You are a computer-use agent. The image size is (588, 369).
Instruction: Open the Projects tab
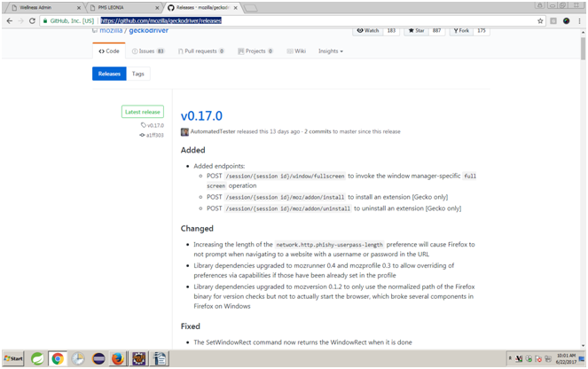pyautogui.click(x=255, y=51)
